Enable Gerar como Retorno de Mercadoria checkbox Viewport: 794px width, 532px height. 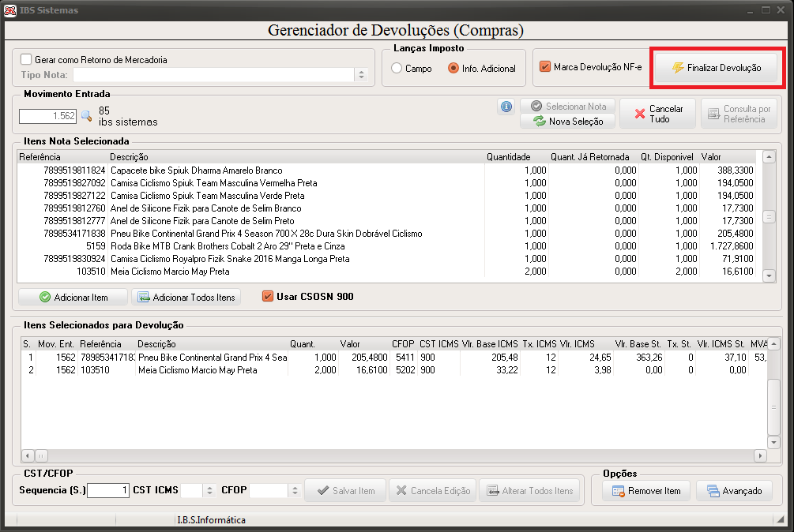pyautogui.click(x=26, y=59)
